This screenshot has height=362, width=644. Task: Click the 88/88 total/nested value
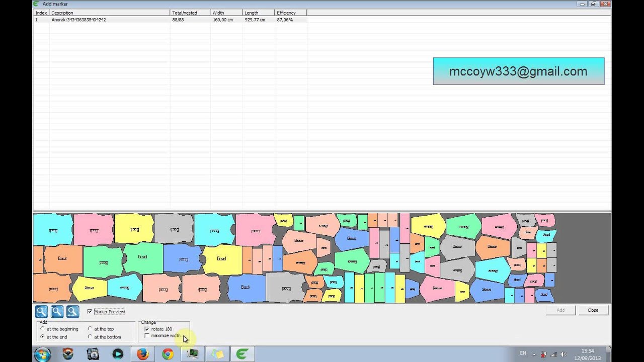tap(178, 20)
